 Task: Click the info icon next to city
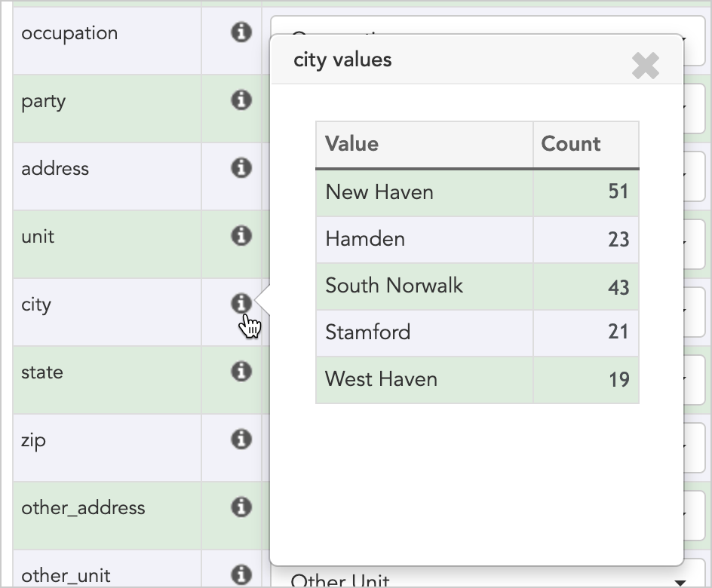click(x=241, y=304)
